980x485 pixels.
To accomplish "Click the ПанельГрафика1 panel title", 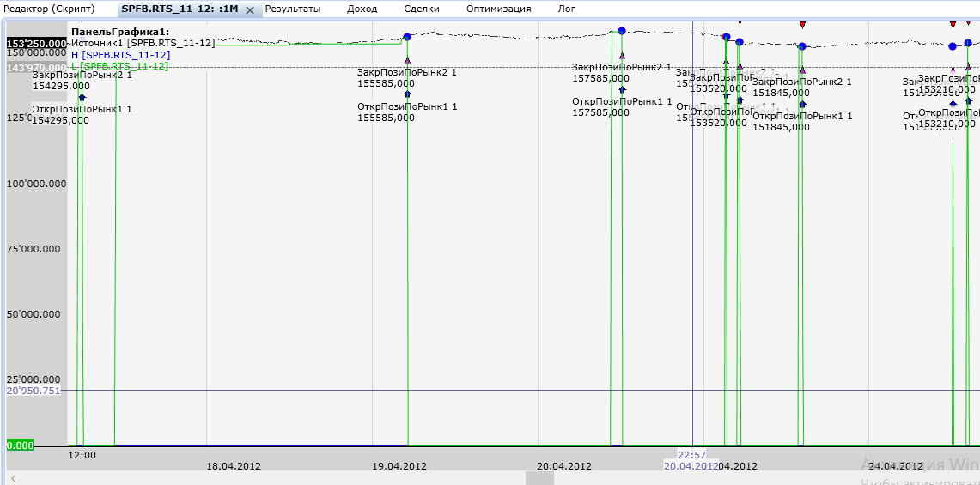I will [x=120, y=31].
